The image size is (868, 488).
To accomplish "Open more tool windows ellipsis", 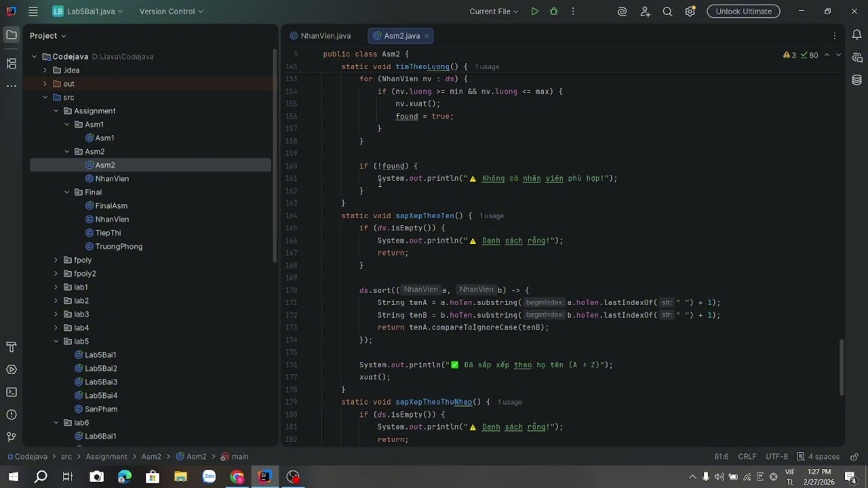I will 12,86.
